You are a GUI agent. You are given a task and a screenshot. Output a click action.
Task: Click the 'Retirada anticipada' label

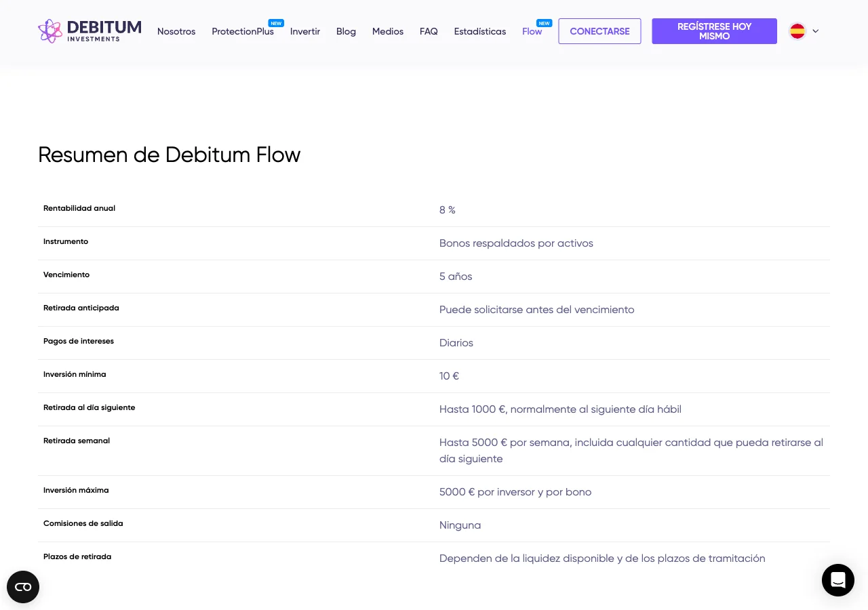click(x=81, y=308)
